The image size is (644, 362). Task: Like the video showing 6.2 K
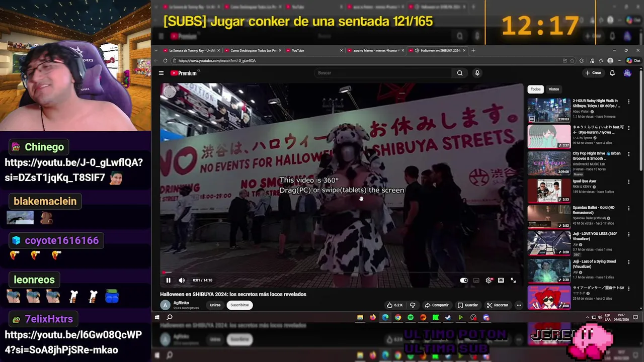coord(394,305)
